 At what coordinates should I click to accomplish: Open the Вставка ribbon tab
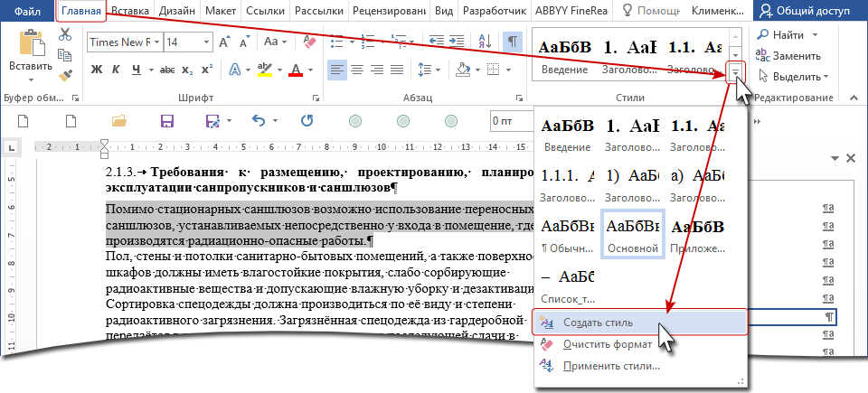129,11
